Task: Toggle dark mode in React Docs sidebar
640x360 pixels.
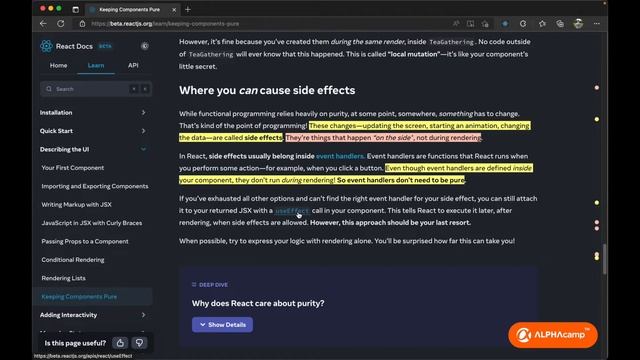Action: click(x=144, y=46)
